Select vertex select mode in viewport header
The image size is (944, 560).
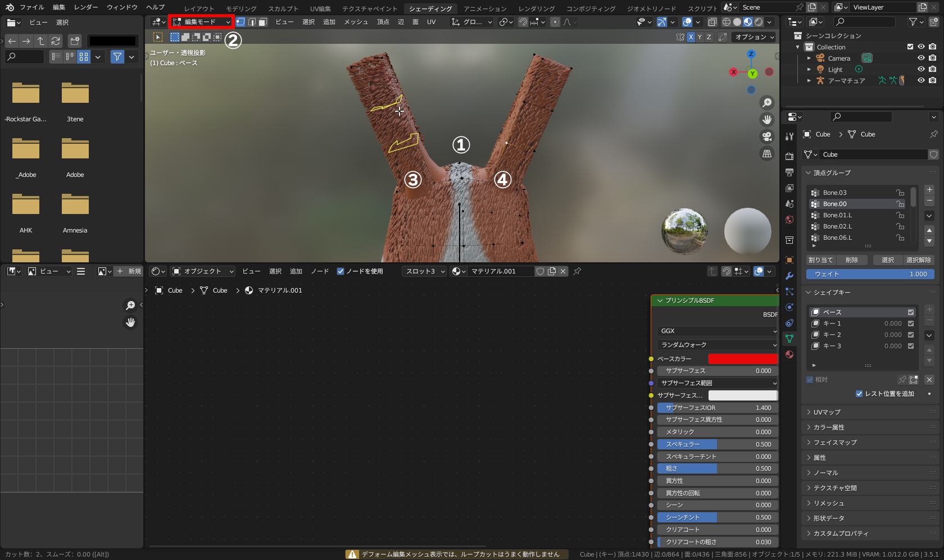click(240, 22)
